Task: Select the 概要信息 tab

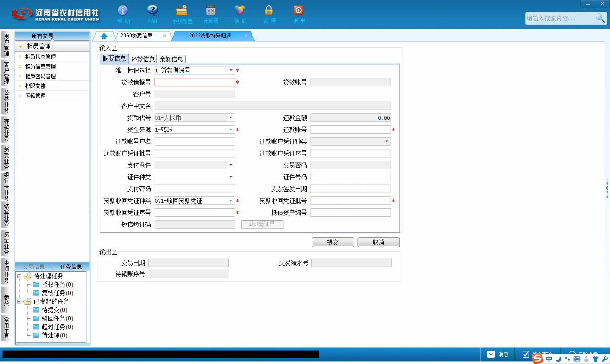Action: 114,59
